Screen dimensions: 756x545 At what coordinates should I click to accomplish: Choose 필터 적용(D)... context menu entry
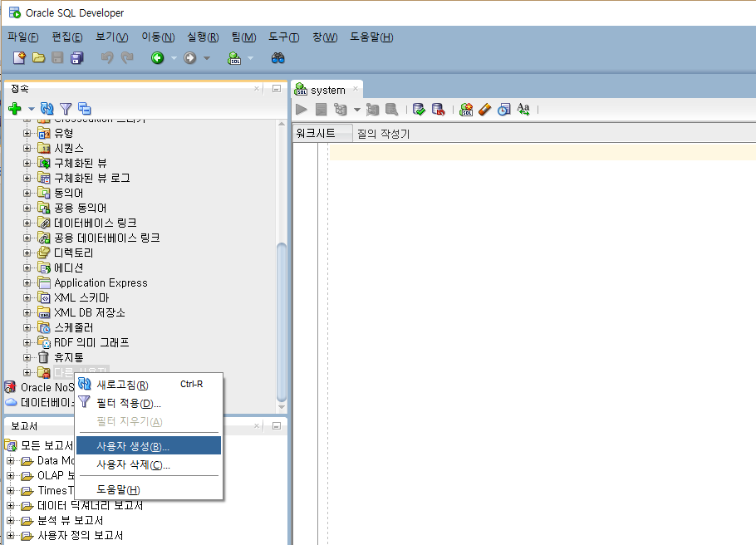[149, 403]
